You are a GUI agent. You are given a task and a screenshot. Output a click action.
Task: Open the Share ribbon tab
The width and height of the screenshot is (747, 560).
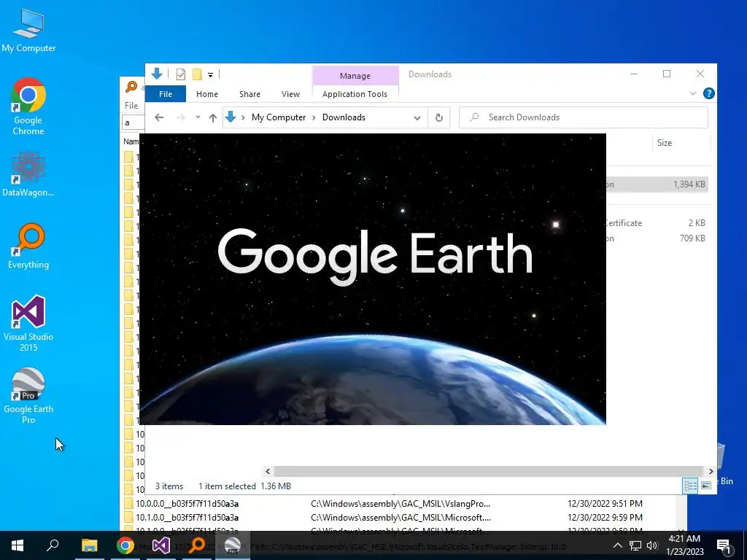tap(249, 94)
